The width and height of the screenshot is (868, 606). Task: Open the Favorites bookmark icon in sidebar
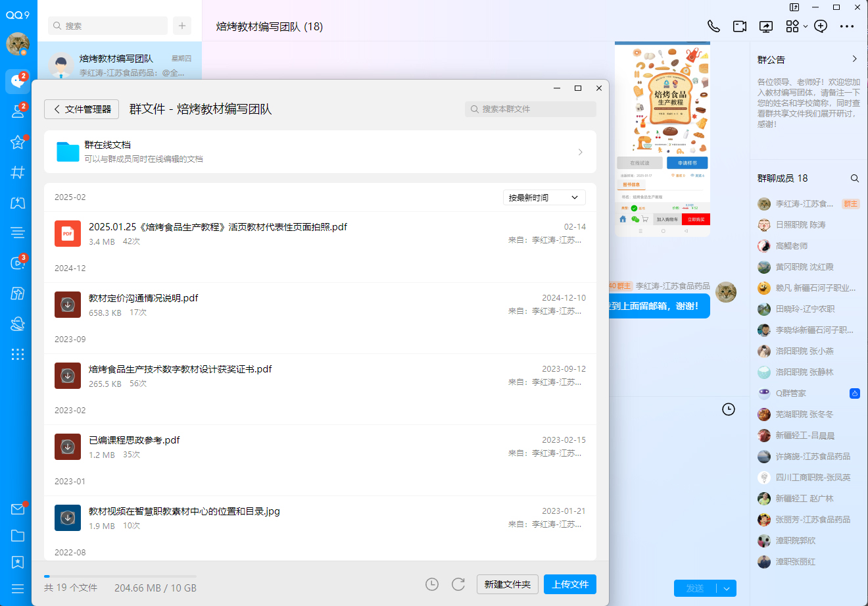coord(18,562)
